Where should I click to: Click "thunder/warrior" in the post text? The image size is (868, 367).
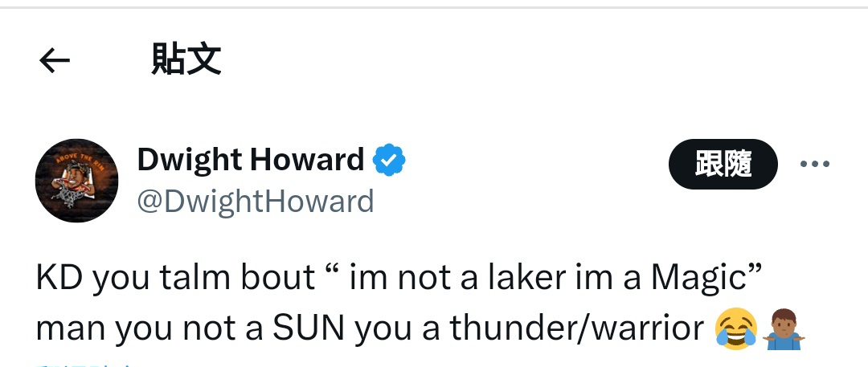pyautogui.click(x=577, y=328)
